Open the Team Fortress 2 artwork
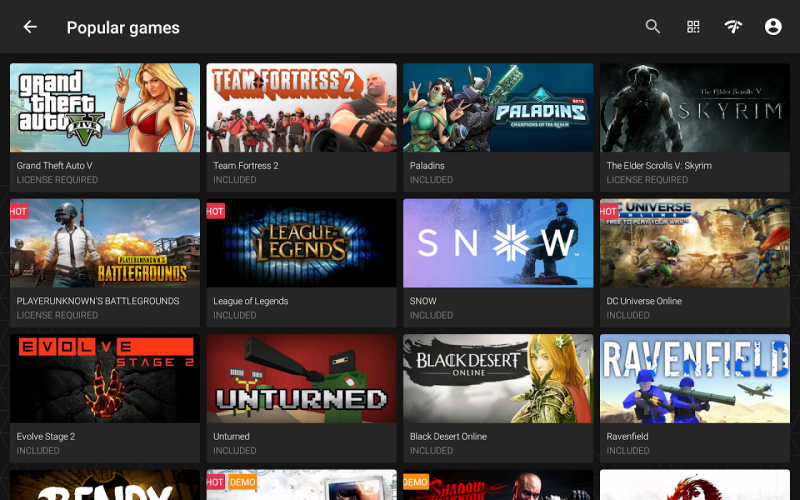 [302, 108]
